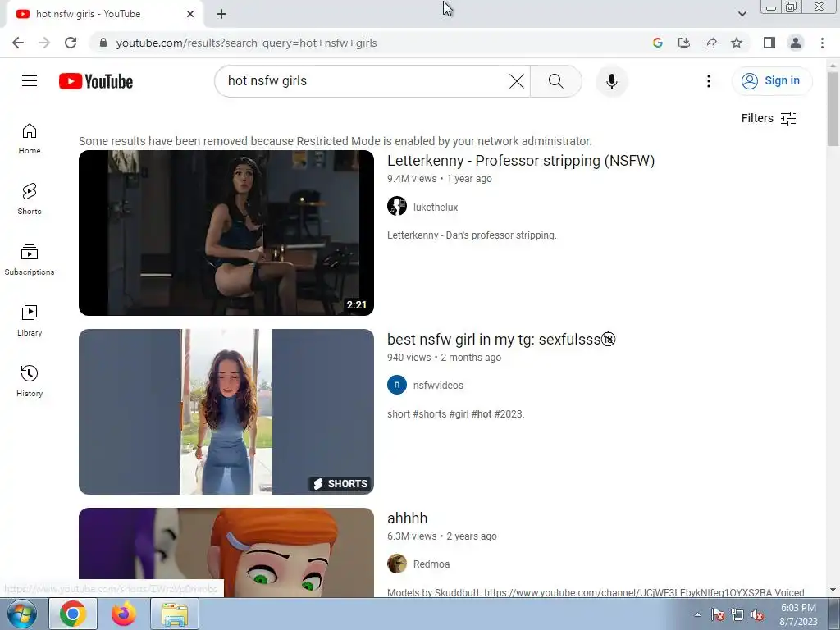Screen dimensions: 840x630
Task: Open Library in the sidebar
Action: pyautogui.click(x=30, y=321)
